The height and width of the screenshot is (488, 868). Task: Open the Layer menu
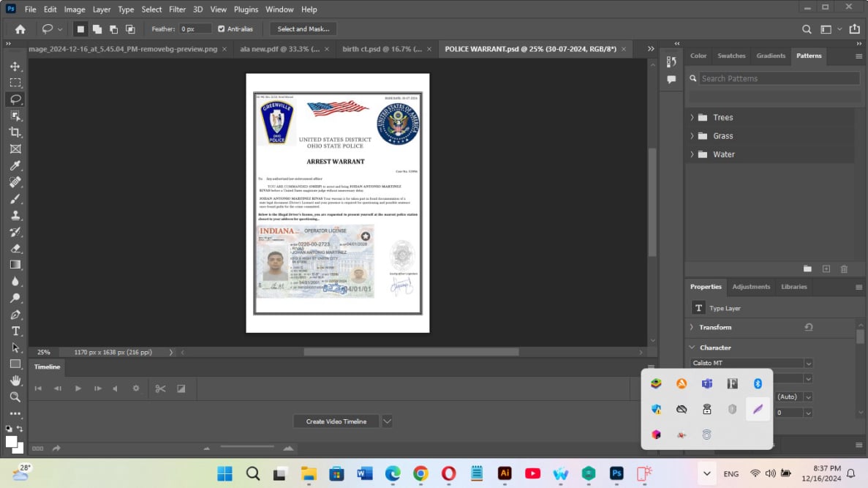102,10
